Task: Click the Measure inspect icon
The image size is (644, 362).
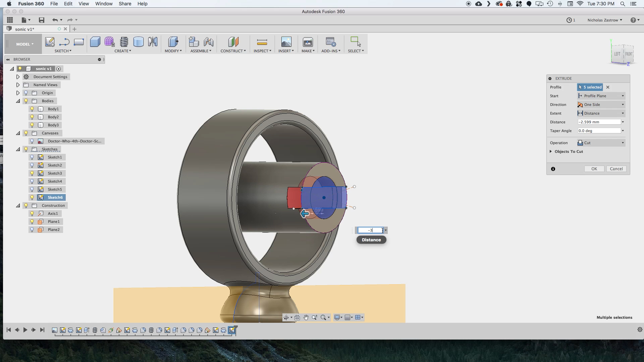Action: pos(262,42)
